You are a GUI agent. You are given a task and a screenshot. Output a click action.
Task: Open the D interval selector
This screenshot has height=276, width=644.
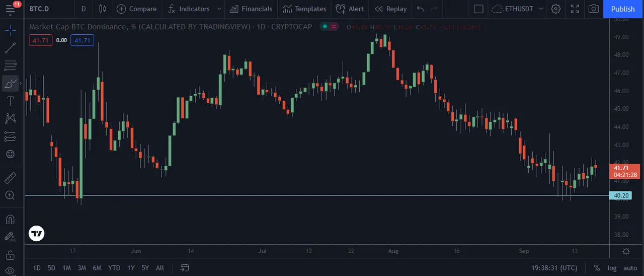(84, 9)
